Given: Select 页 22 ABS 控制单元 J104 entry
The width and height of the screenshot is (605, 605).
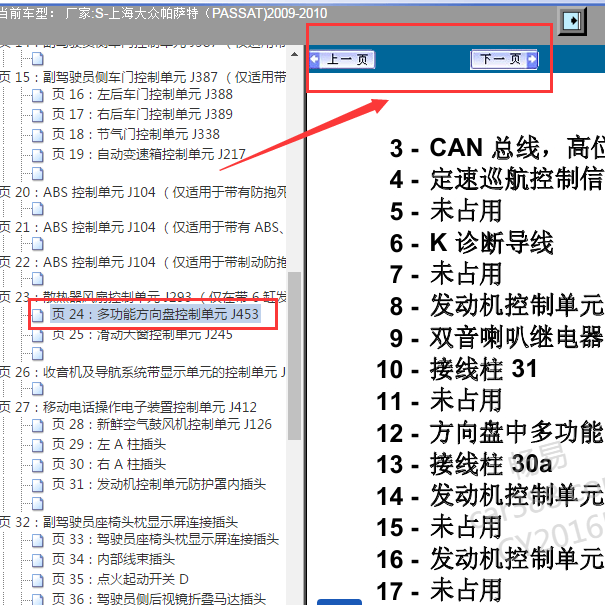Looking at the screenshot, I should (x=143, y=262).
